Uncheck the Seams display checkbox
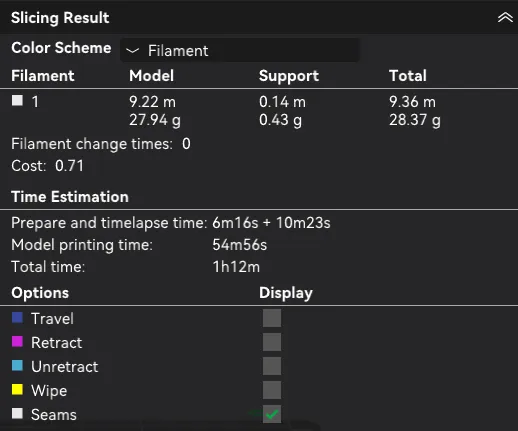This screenshot has height=431, width=518. coord(272,414)
